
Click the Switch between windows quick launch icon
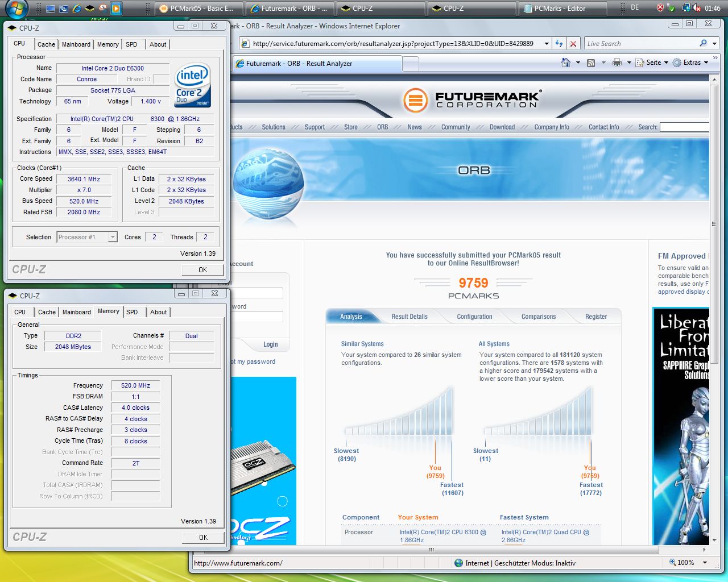(x=63, y=8)
